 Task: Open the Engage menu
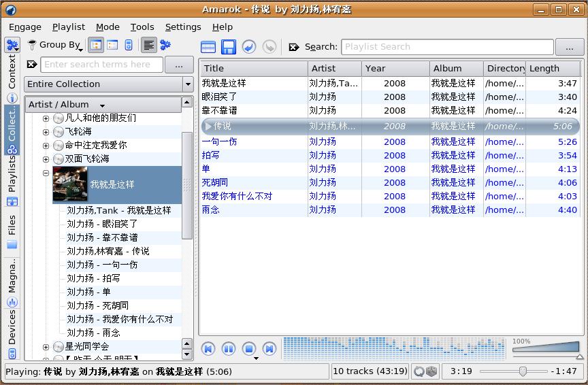(25, 27)
